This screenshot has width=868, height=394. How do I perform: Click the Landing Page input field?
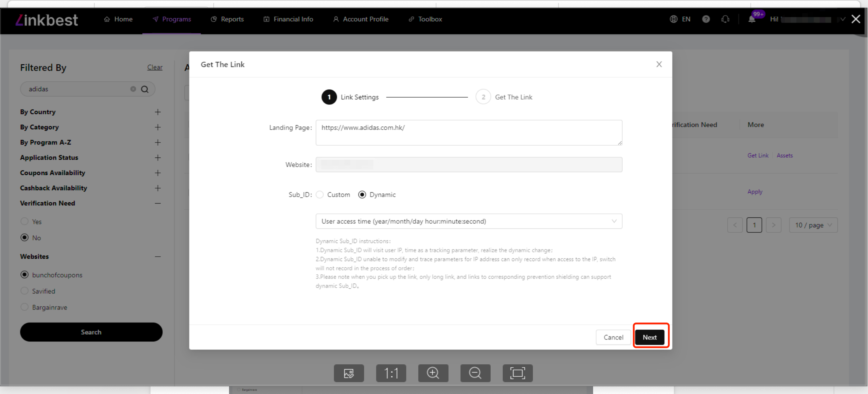469,131
